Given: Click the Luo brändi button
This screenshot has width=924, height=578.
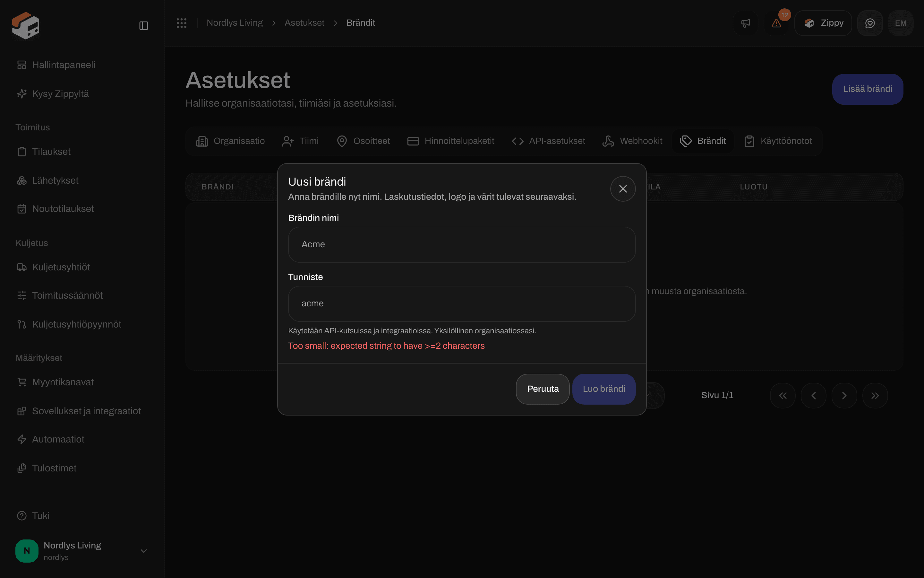Looking at the screenshot, I should pos(604,389).
